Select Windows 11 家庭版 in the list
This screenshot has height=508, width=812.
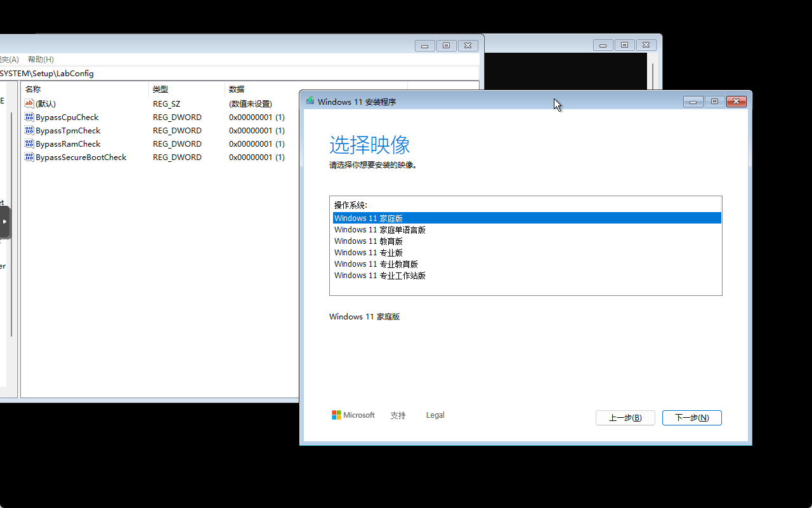(527, 218)
